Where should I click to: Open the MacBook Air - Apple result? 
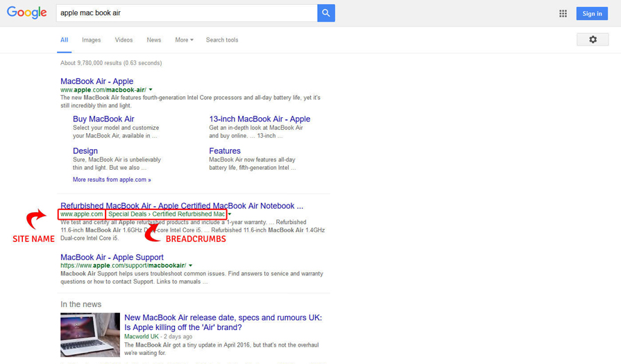pos(96,81)
